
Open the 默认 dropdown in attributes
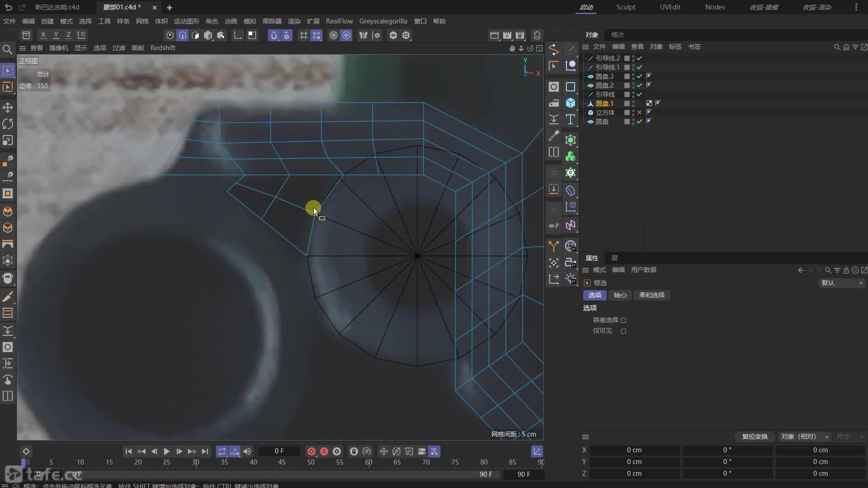click(x=842, y=283)
